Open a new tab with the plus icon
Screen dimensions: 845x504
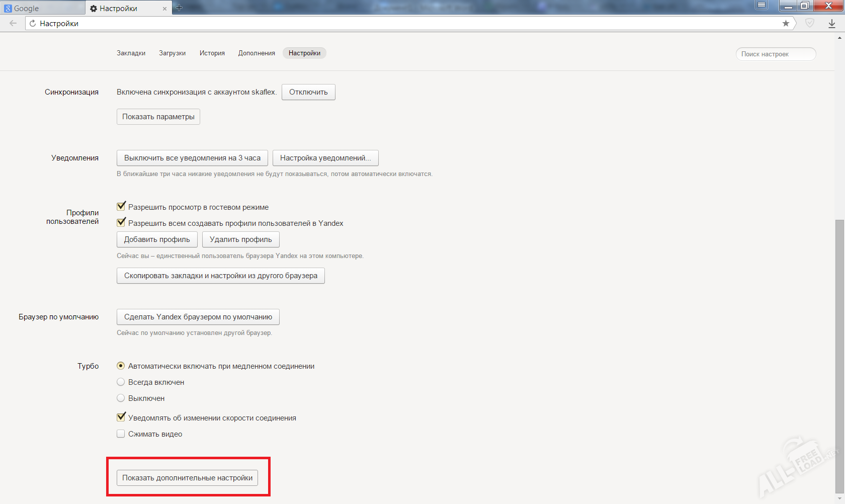click(179, 8)
